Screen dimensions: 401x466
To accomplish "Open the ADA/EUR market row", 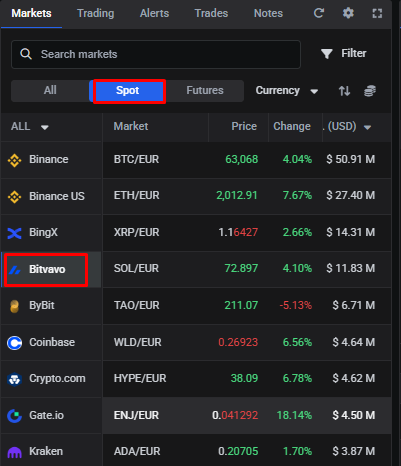I will [x=247, y=450].
